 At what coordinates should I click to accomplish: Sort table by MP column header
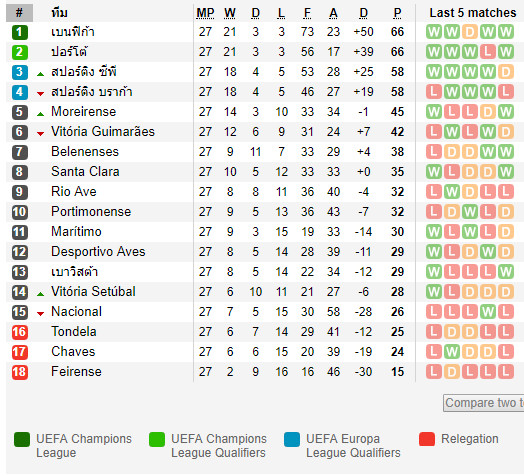pyautogui.click(x=205, y=13)
